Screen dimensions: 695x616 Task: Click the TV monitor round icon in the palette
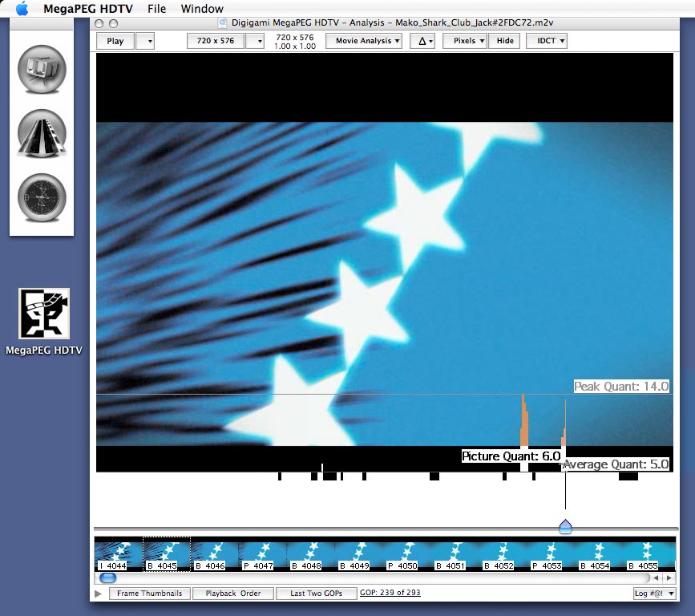coord(42,69)
